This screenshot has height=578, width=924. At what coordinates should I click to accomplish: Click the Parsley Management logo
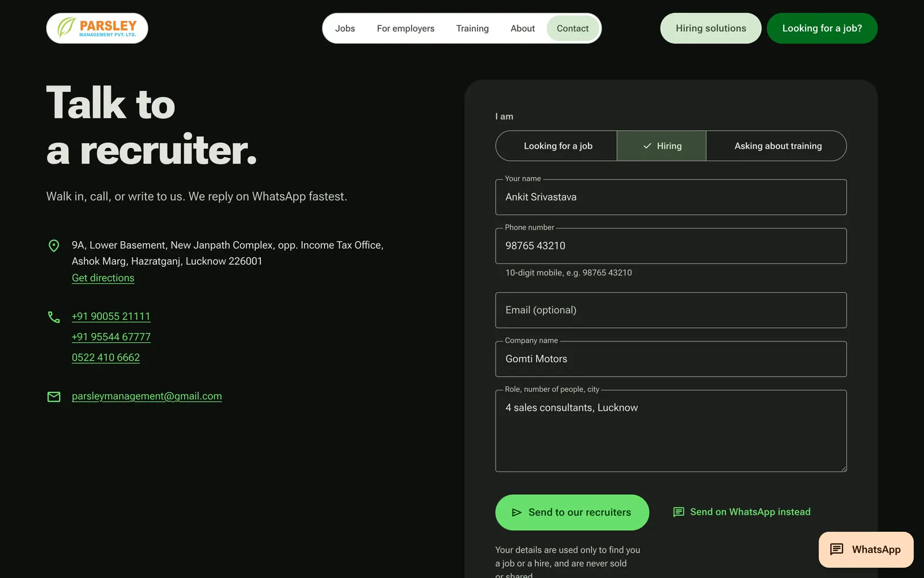(x=97, y=28)
